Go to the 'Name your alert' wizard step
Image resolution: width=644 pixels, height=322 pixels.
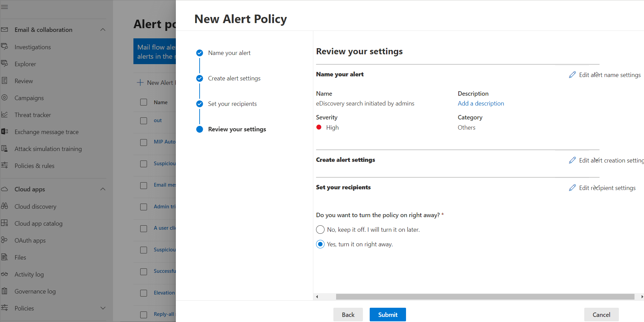229,53
